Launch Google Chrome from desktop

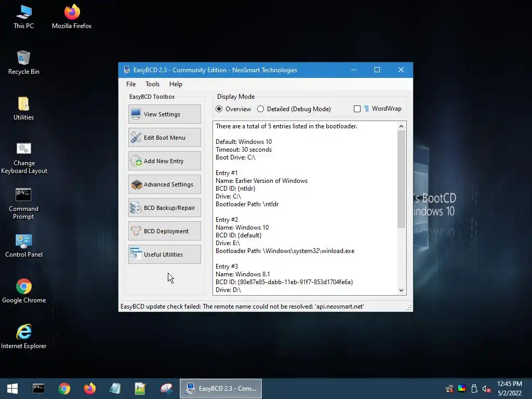coord(24,291)
